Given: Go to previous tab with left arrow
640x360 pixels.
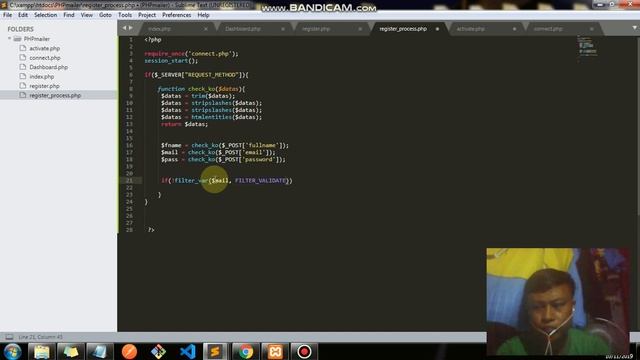Looking at the screenshot, I should coord(124,28).
